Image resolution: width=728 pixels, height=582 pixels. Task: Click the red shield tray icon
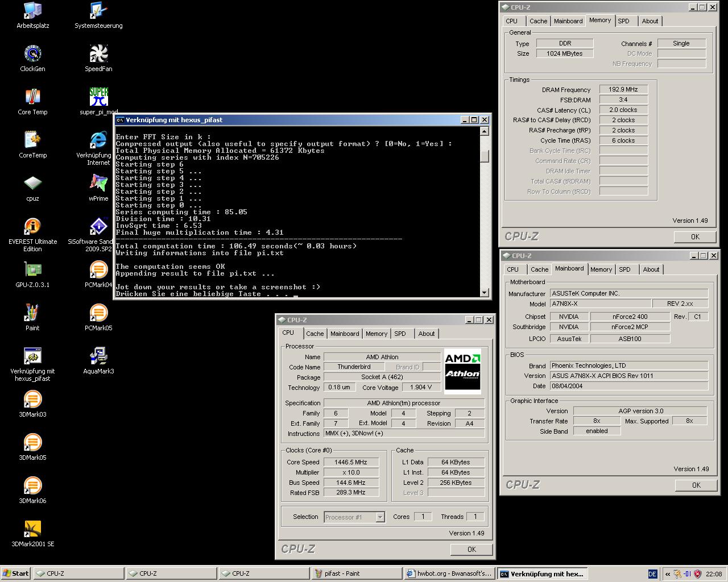pyautogui.click(x=697, y=574)
